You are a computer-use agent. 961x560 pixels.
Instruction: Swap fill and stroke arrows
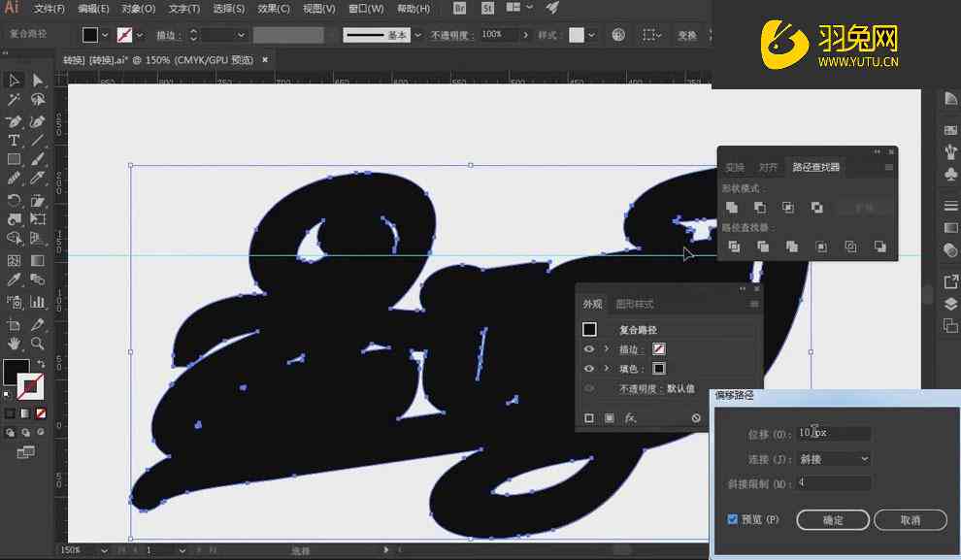click(x=41, y=363)
